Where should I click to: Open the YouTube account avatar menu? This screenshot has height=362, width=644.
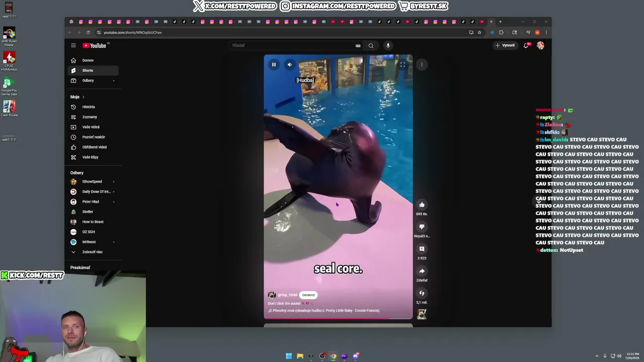(x=540, y=45)
